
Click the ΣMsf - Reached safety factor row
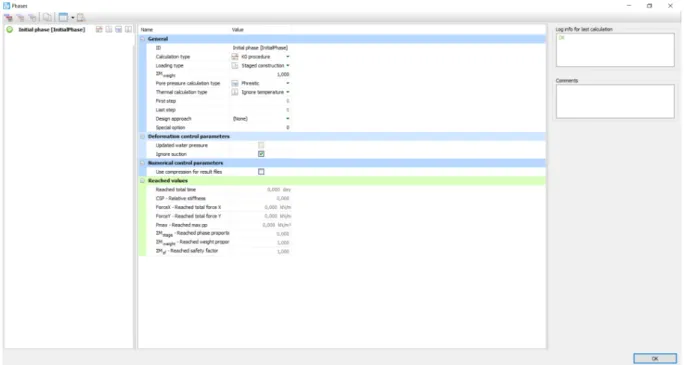coord(219,251)
